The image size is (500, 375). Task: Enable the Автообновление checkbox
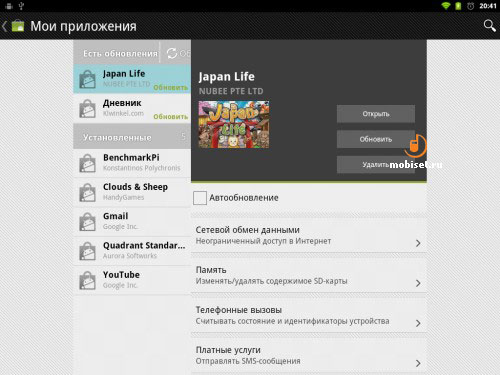click(x=200, y=198)
